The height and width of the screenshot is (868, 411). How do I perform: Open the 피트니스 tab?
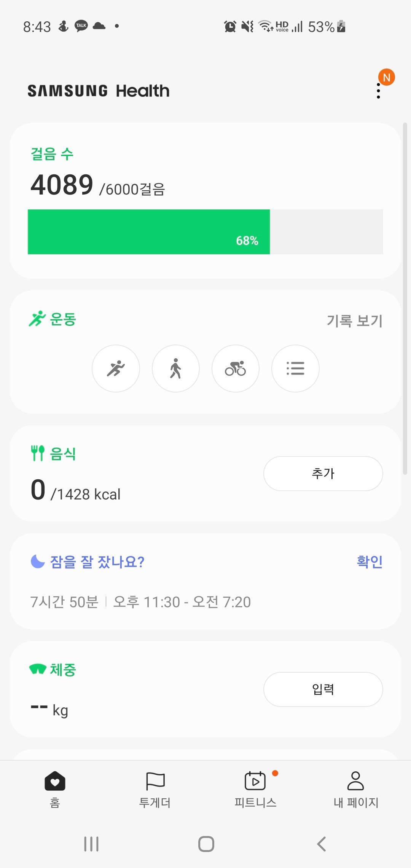tap(255, 790)
